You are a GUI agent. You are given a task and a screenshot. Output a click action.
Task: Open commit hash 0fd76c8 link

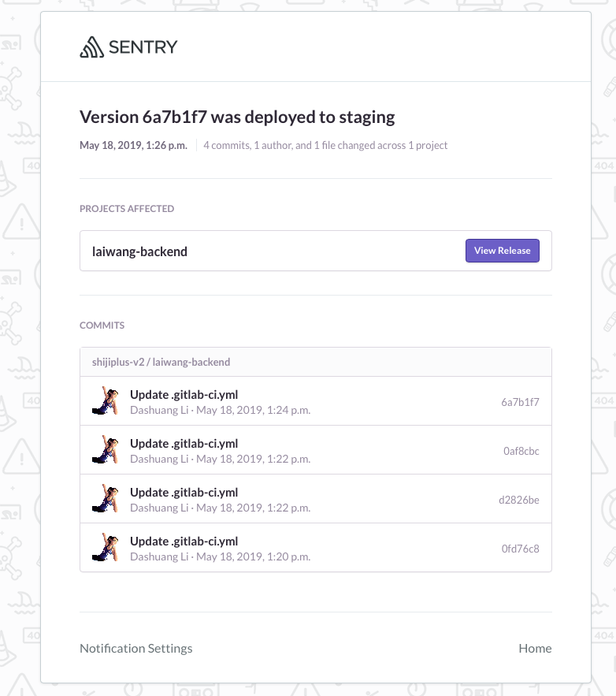tap(520, 549)
